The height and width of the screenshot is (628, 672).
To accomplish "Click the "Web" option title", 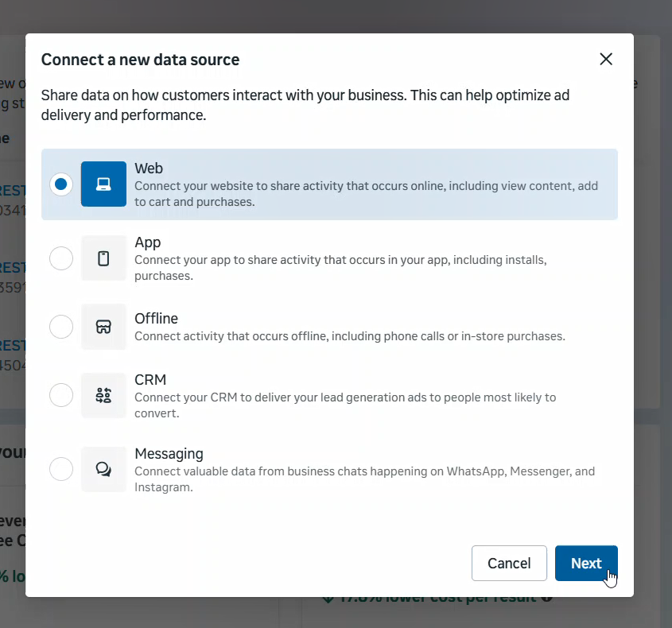I will (149, 169).
